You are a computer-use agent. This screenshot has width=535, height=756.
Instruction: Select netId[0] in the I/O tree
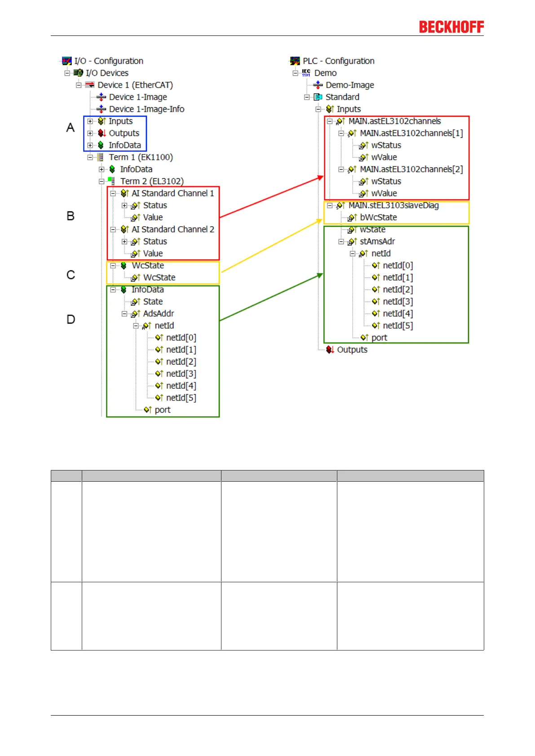[181, 338]
